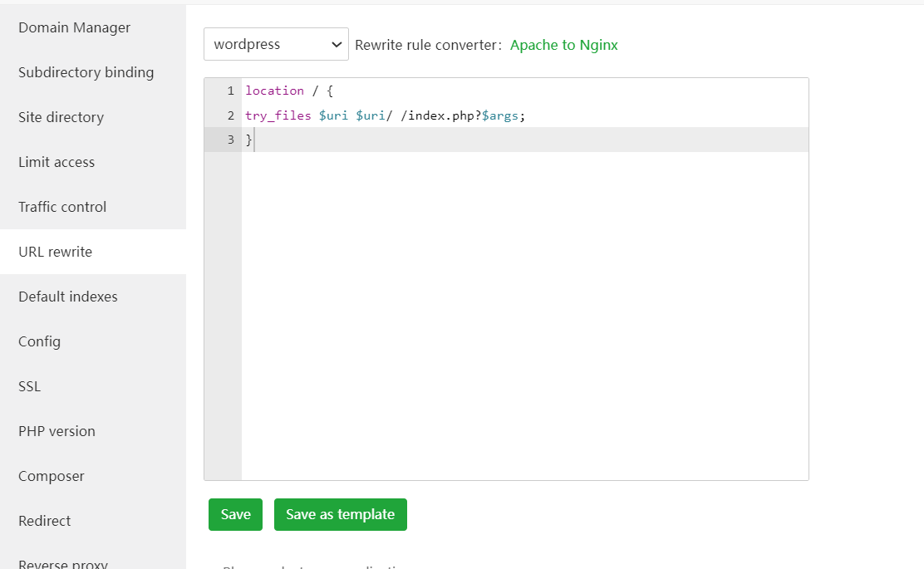Open the Composer section
924x569 pixels.
pyautogui.click(x=52, y=476)
